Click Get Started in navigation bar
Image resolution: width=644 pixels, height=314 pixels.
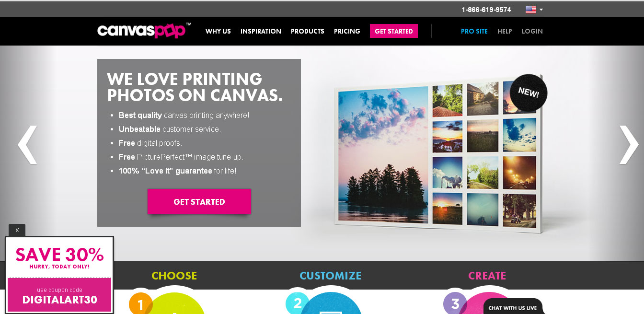click(x=394, y=31)
